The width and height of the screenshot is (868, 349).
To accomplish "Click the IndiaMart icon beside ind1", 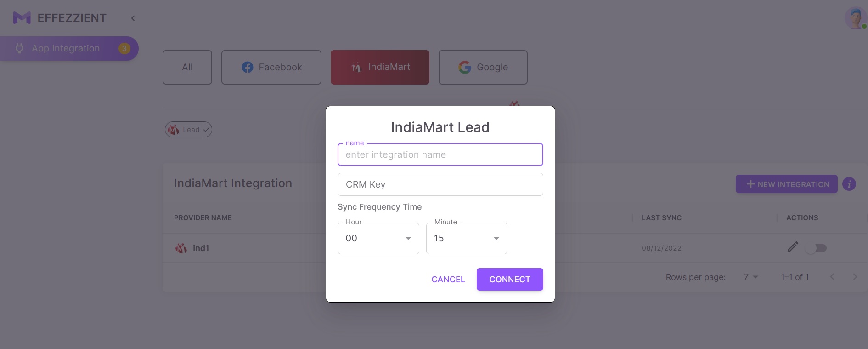I will 181,248.
